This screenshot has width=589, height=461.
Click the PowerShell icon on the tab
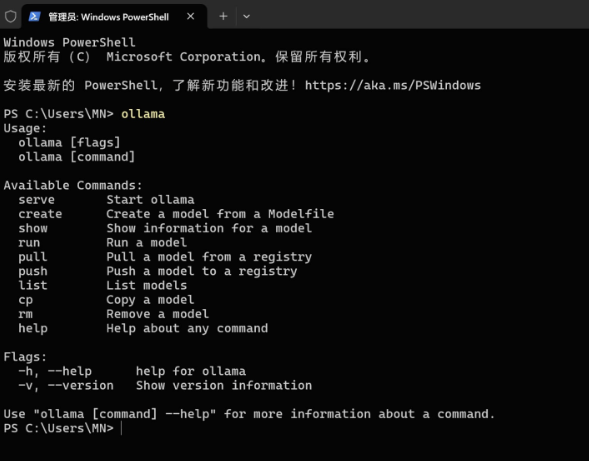[x=35, y=17]
